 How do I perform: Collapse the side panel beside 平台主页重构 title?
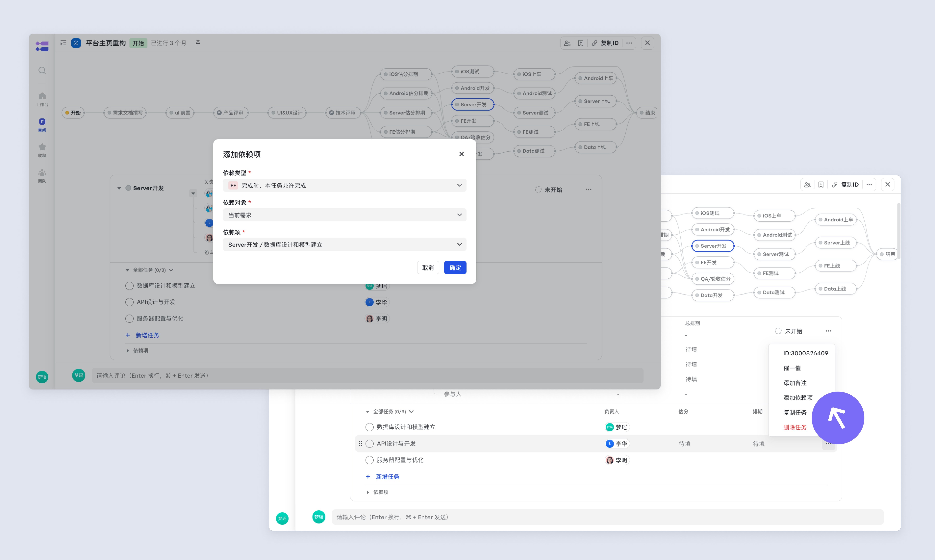click(63, 43)
